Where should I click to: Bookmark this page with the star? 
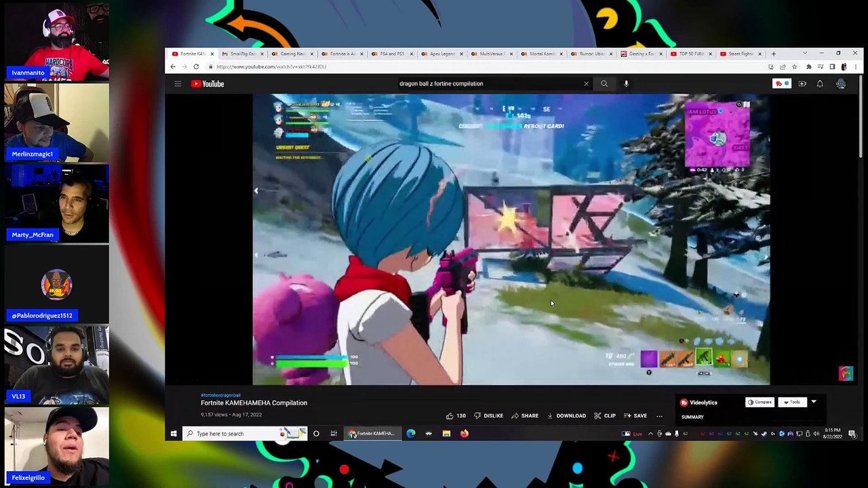click(794, 66)
